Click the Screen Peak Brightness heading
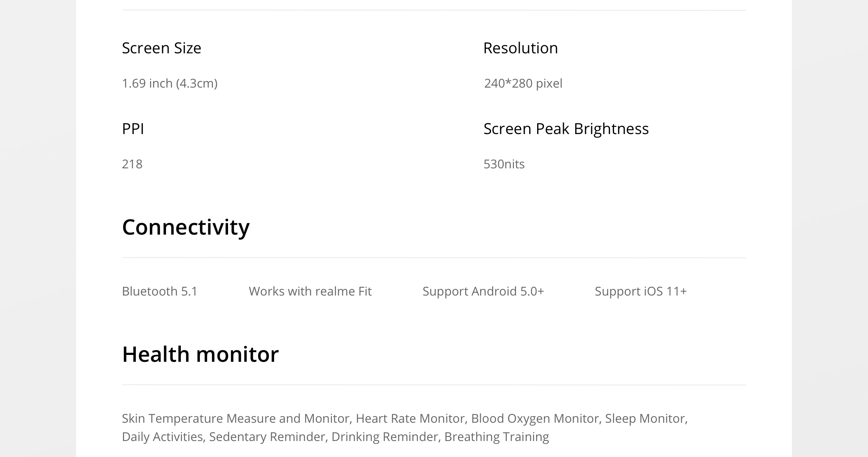The image size is (868, 457). [x=566, y=129]
